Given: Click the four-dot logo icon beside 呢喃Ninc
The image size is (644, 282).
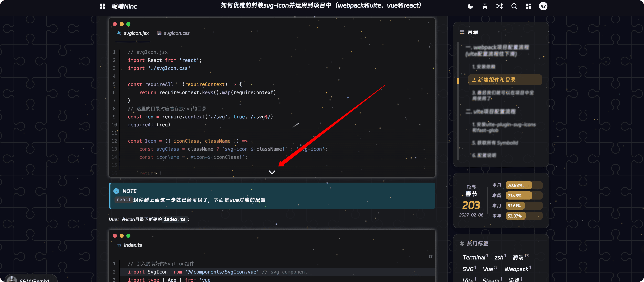Looking at the screenshot, I should (x=102, y=6).
